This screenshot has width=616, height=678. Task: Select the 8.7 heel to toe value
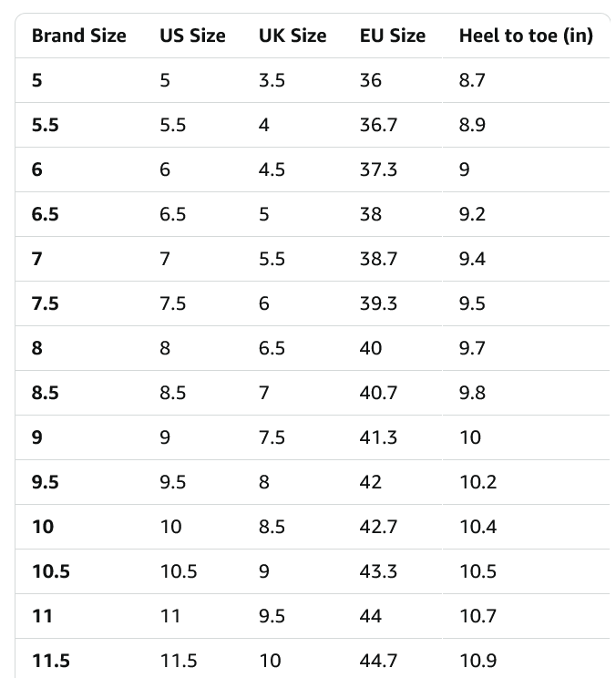pos(472,80)
